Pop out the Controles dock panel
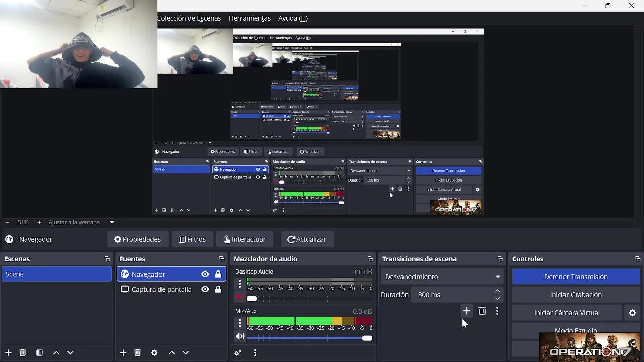This screenshot has width=644, height=362. [638, 259]
